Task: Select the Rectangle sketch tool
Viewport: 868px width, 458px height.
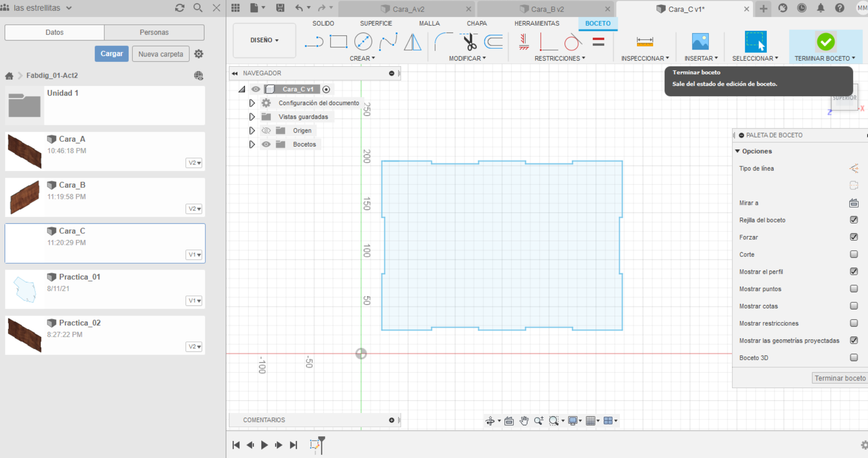Action: (339, 42)
